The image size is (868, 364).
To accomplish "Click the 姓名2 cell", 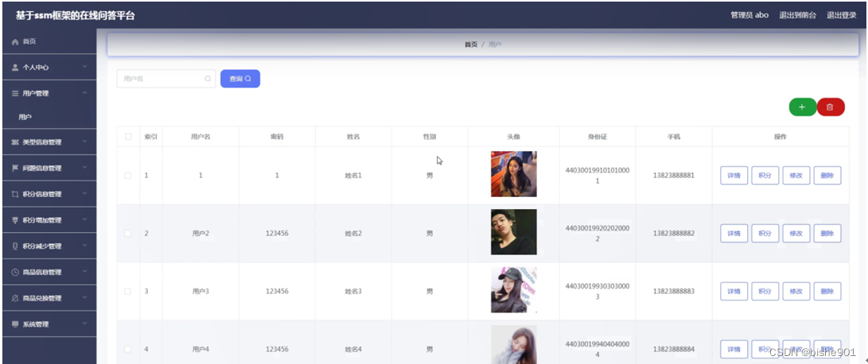I will tap(353, 234).
